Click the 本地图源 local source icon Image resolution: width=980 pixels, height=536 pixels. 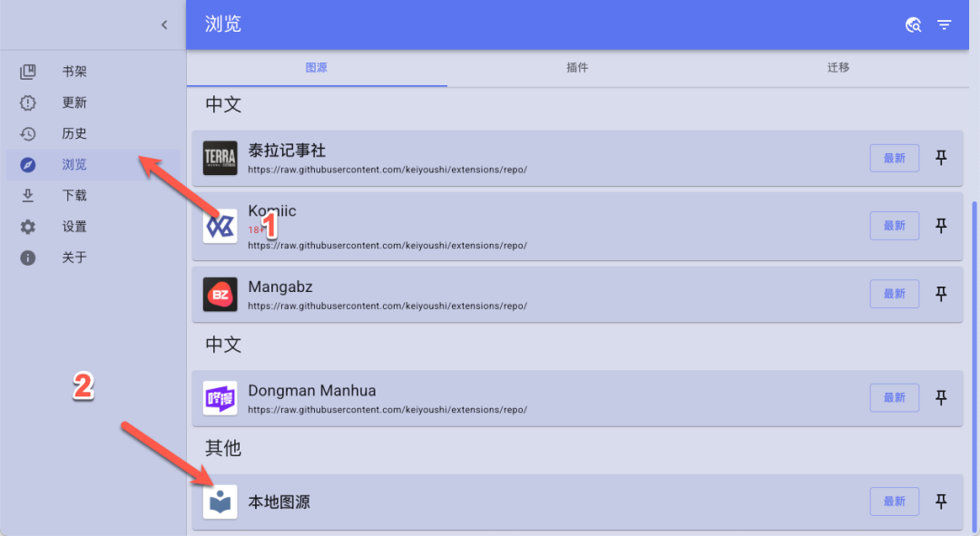click(x=219, y=501)
